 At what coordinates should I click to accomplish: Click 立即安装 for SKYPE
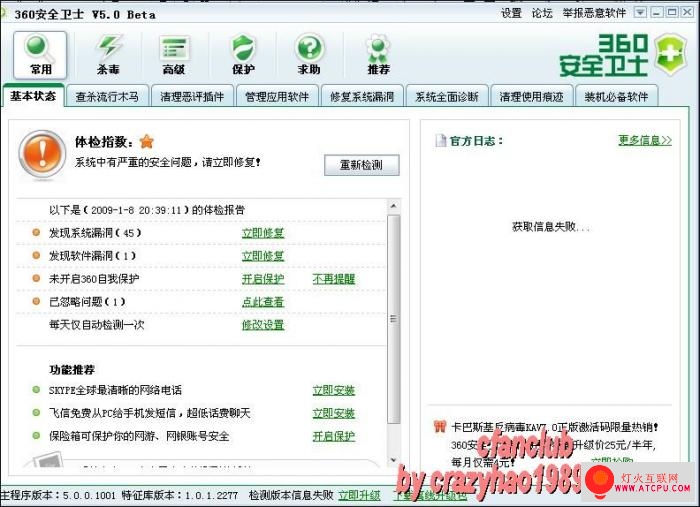click(333, 390)
